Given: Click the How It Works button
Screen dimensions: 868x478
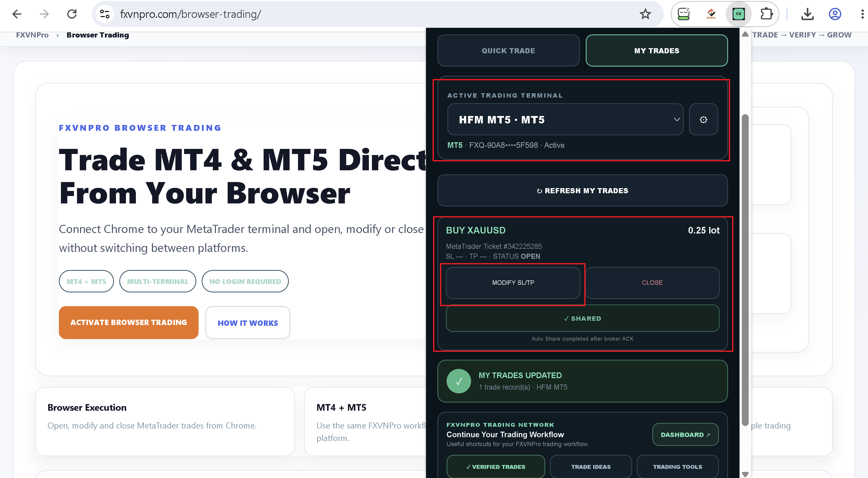Looking at the screenshot, I should coord(248,323).
